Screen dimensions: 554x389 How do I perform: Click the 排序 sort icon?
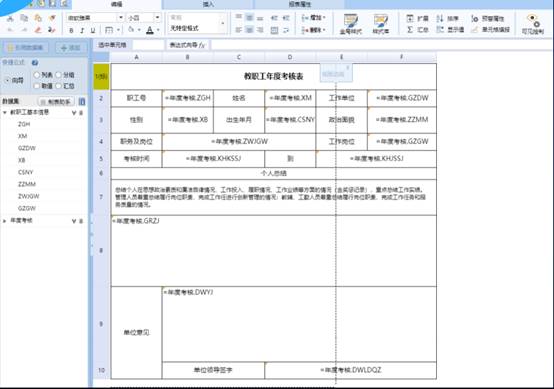pyautogui.click(x=440, y=18)
